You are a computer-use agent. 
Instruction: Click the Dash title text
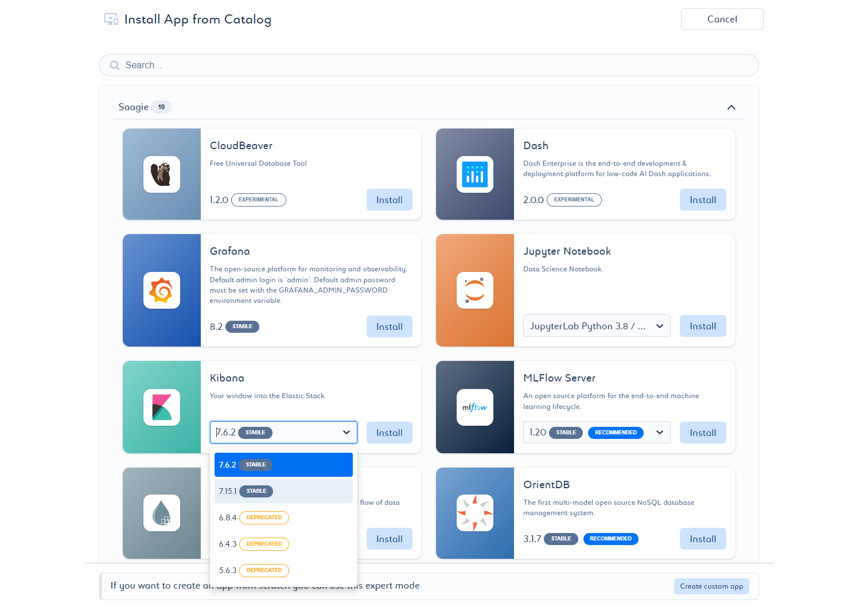click(536, 146)
